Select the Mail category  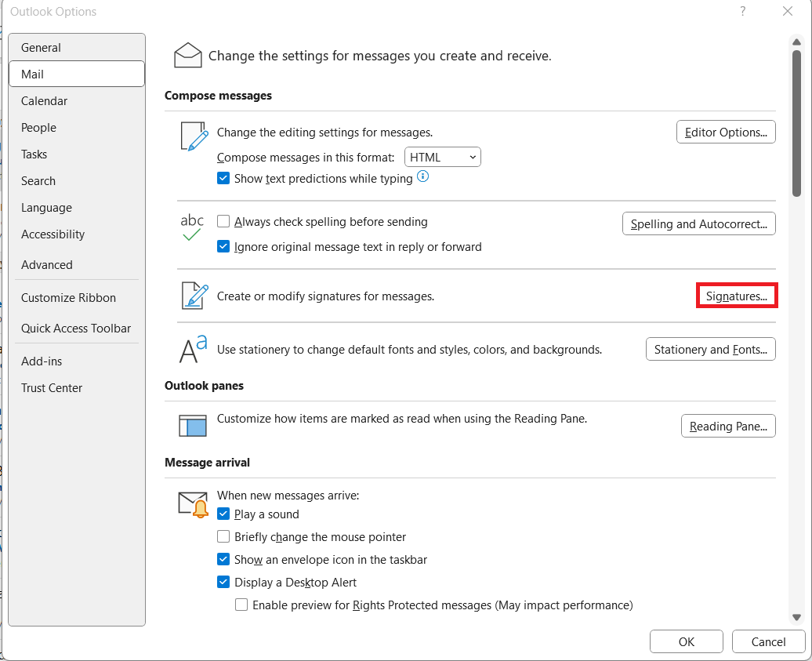(77, 74)
